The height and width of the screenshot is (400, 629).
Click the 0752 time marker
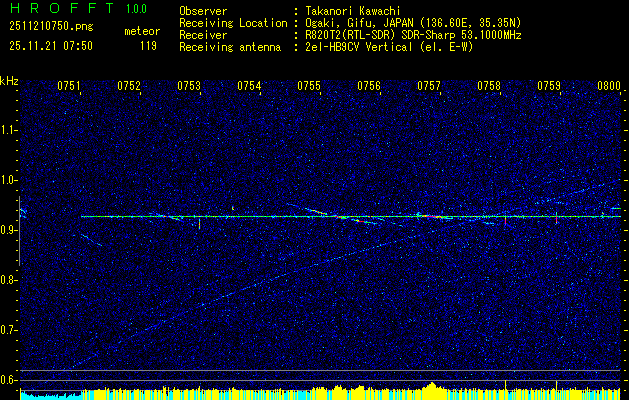coord(129,86)
